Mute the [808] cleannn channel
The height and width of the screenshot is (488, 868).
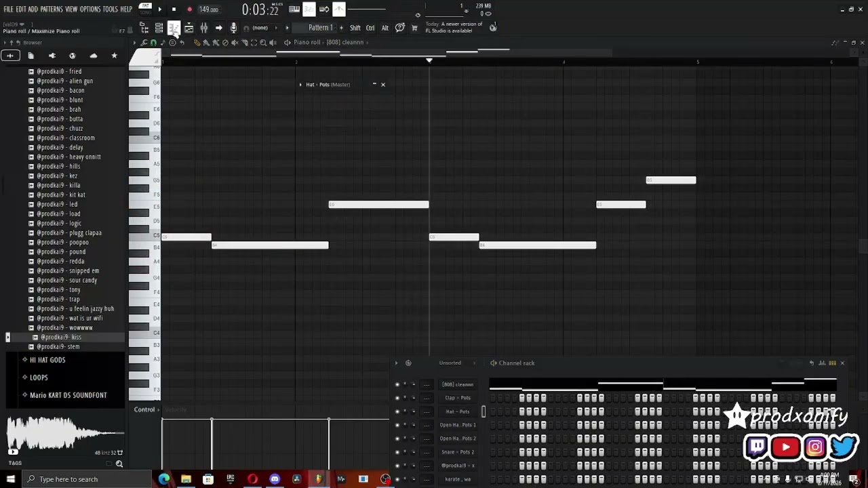pos(397,384)
